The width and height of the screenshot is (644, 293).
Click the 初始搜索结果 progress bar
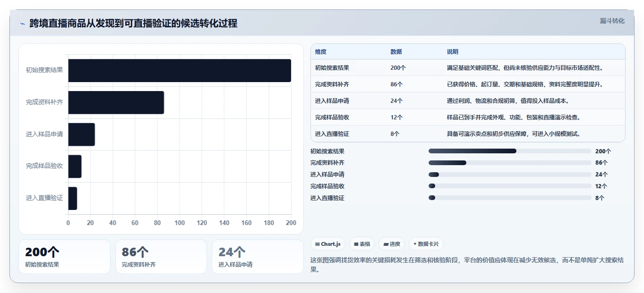(510, 151)
